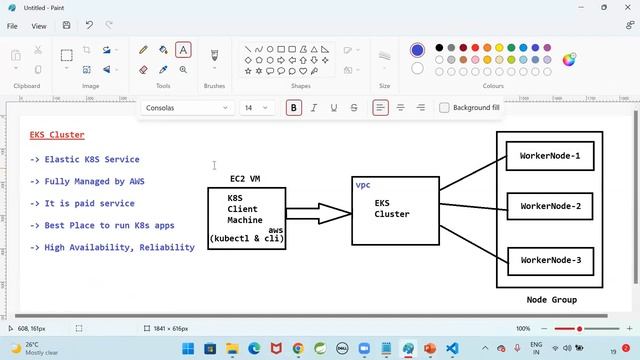The height and width of the screenshot is (360, 640).
Task: Click the Paste clipboard icon
Action: point(16,55)
